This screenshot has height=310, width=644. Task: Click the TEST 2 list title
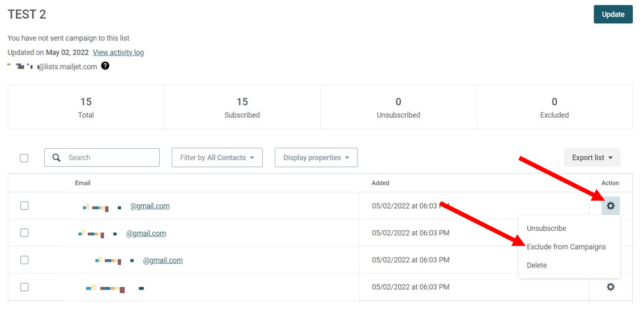click(x=27, y=14)
